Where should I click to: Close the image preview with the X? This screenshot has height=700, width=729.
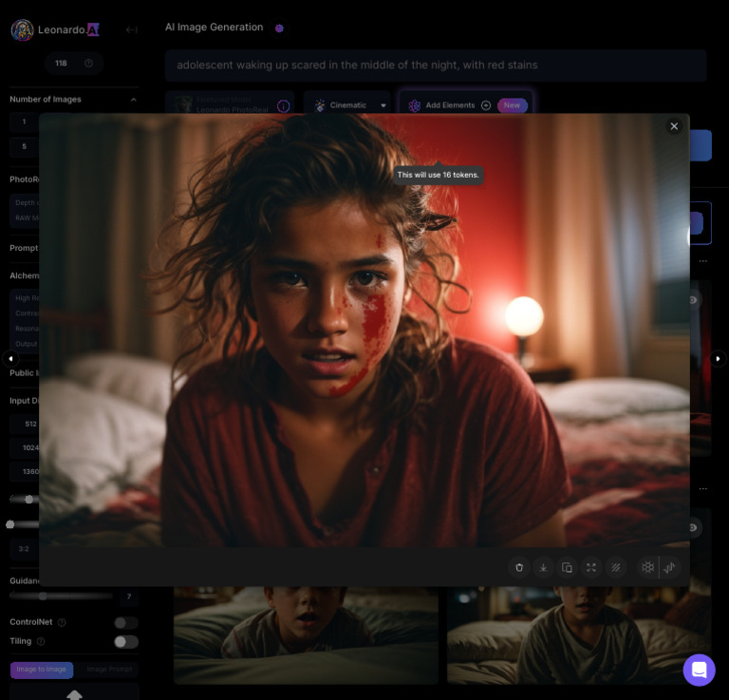pos(674,126)
